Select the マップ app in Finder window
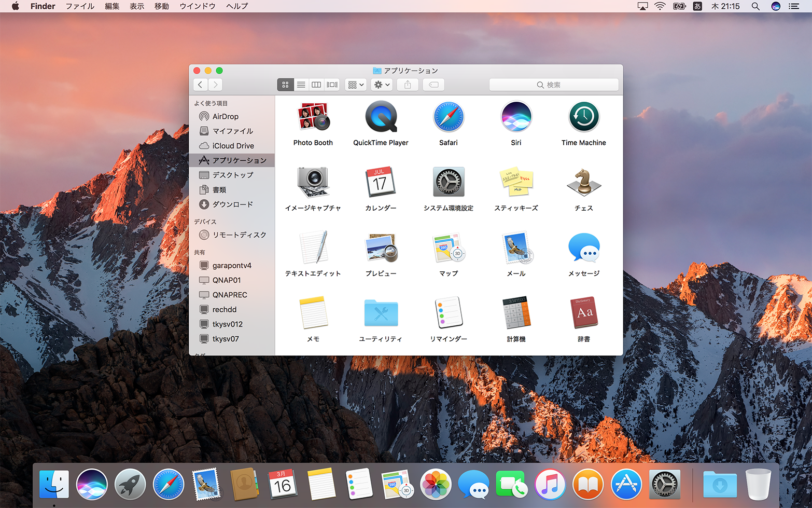Viewport: 812px width, 508px height. (x=449, y=248)
